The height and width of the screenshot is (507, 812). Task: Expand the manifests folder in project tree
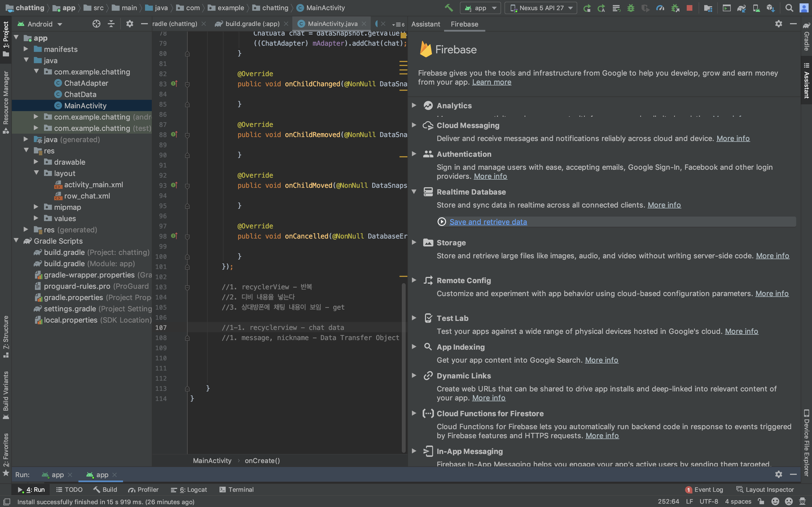[26, 49]
